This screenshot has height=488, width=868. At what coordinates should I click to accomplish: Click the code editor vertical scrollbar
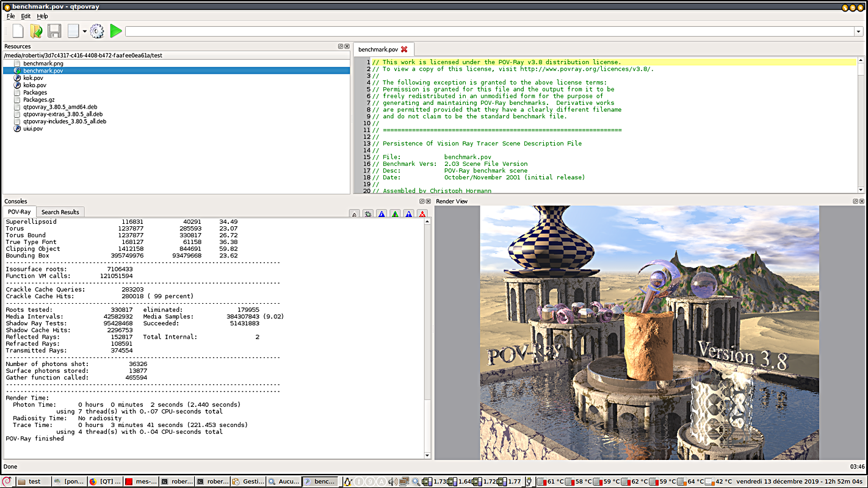click(x=861, y=125)
